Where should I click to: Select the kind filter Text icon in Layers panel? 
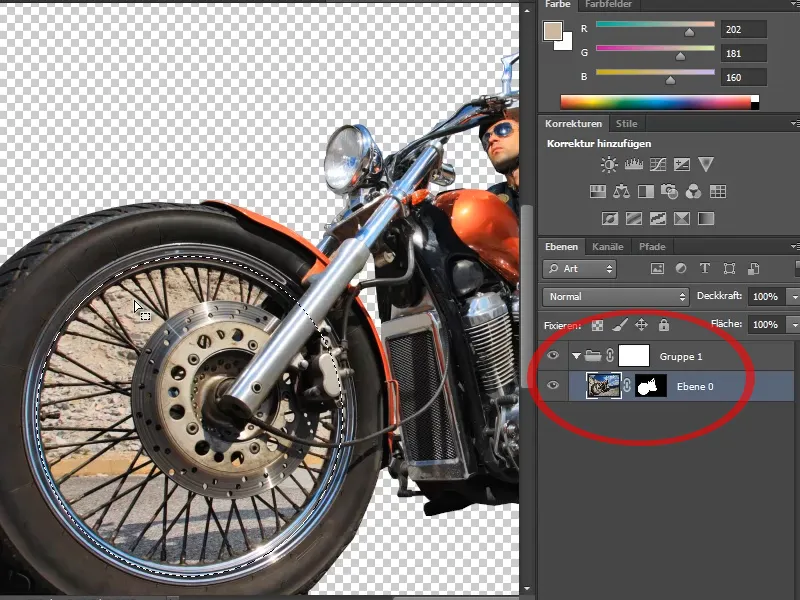pos(705,269)
